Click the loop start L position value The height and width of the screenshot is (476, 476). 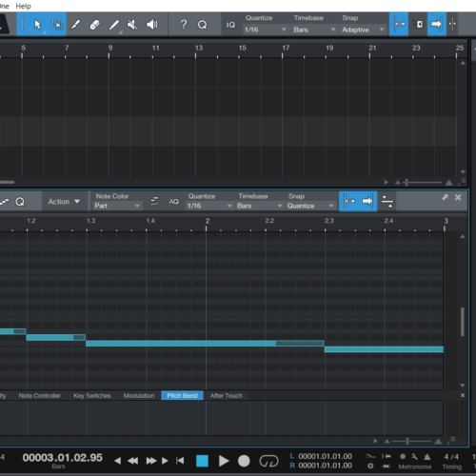[326, 456]
